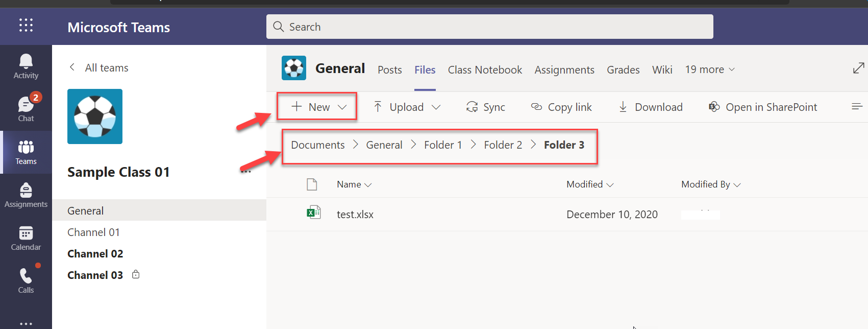
Task: Select the Files tab
Action: (x=425, y=69)
